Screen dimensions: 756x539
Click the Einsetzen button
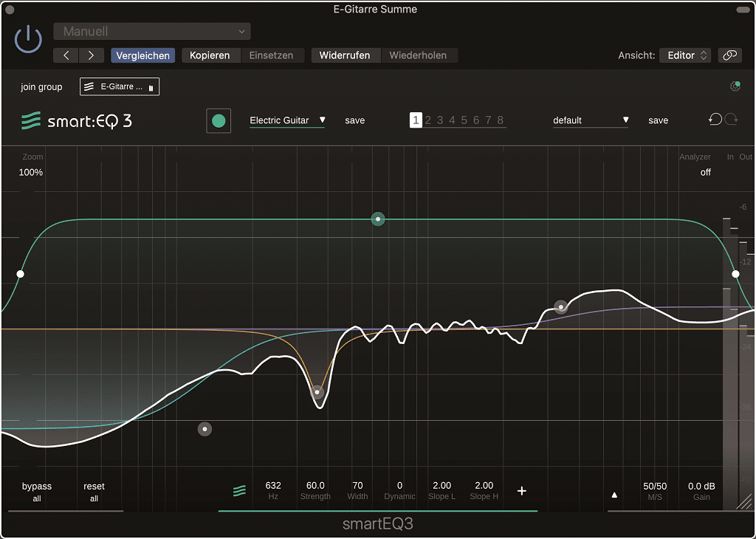click(x=272, y=55)
